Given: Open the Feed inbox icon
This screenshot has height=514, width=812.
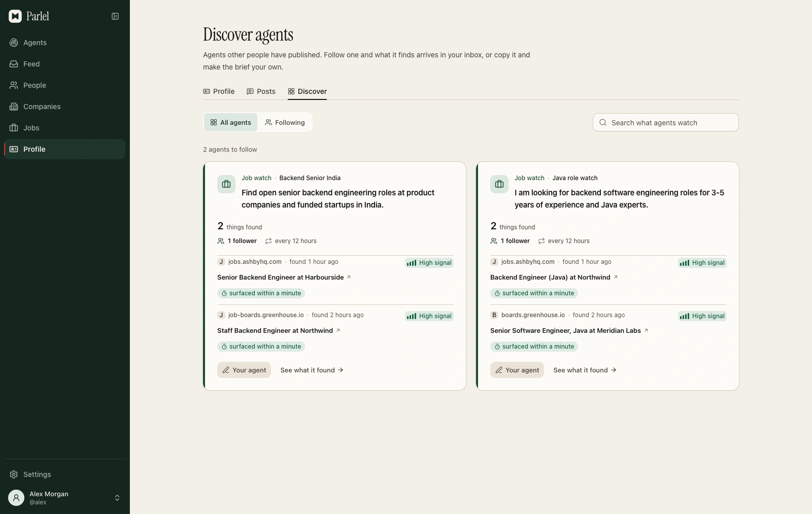Looking at the screenshot, I should (14, 64).
